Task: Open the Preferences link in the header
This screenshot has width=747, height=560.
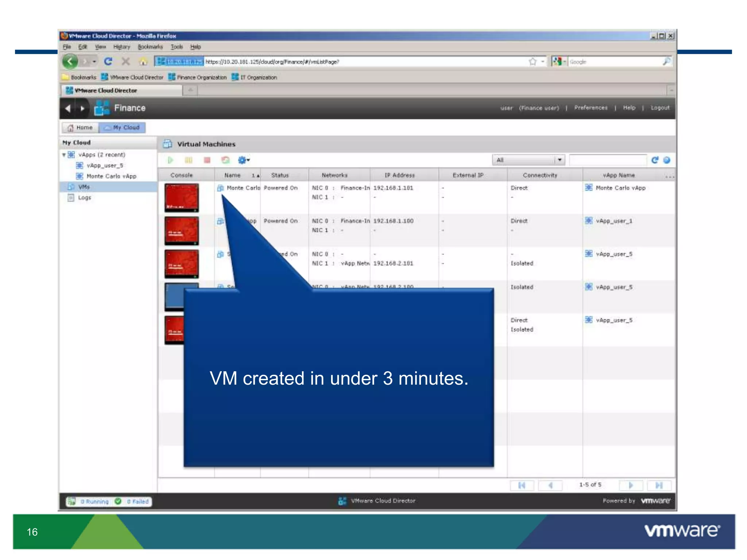Action: 591,108
